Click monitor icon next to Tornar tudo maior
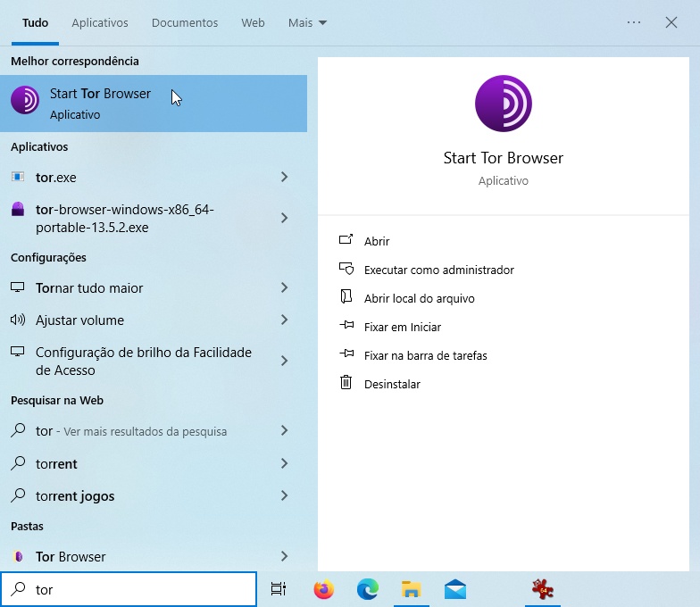The image size is (700, 607). click(x=18, y=287)
